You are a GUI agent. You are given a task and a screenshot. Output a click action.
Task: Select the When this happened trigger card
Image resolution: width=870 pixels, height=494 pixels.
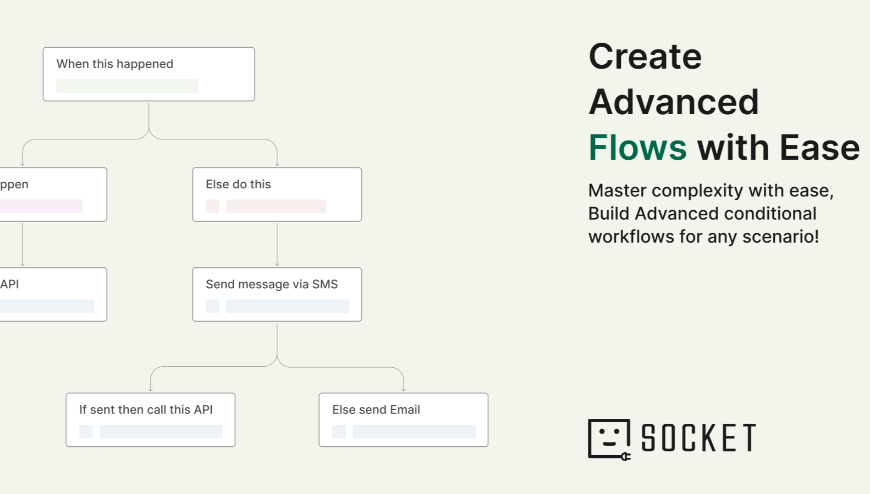148,74
